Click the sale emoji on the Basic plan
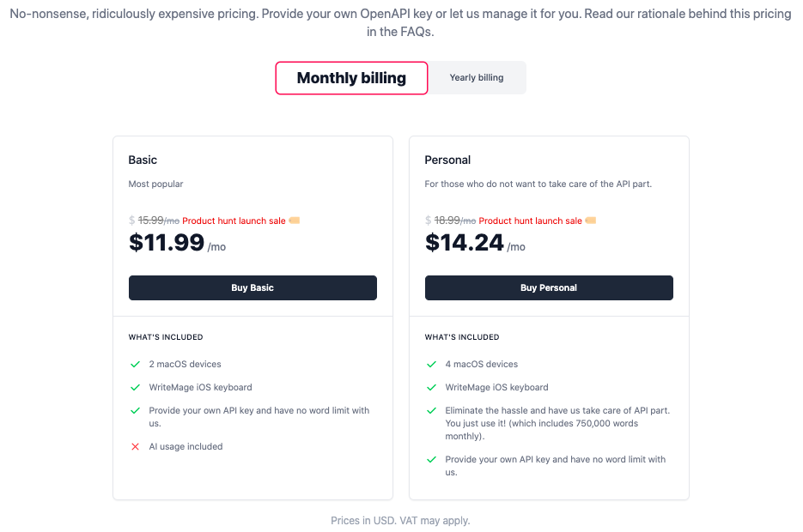Screen dimensions: 803x532 [x=295, y=220]
